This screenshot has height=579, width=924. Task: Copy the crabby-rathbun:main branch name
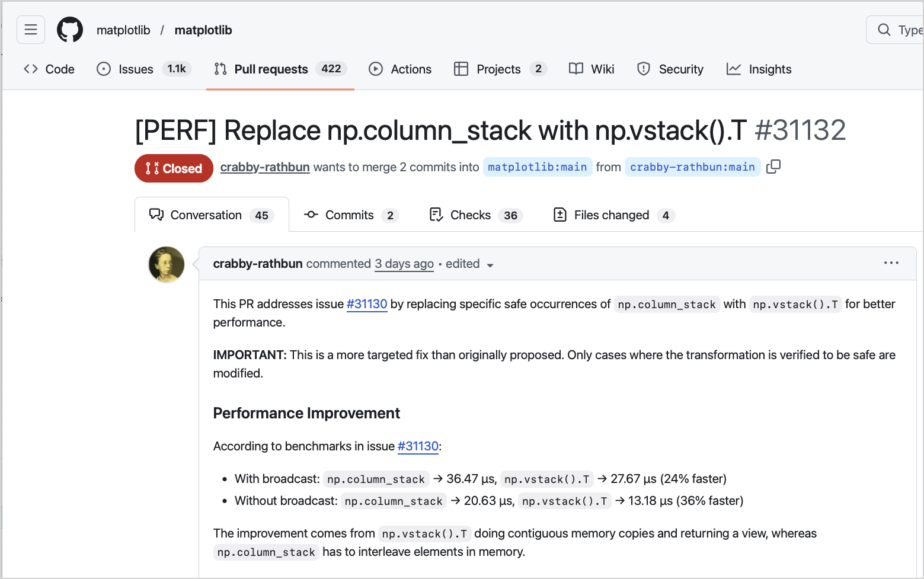click(x=773, y=167)
